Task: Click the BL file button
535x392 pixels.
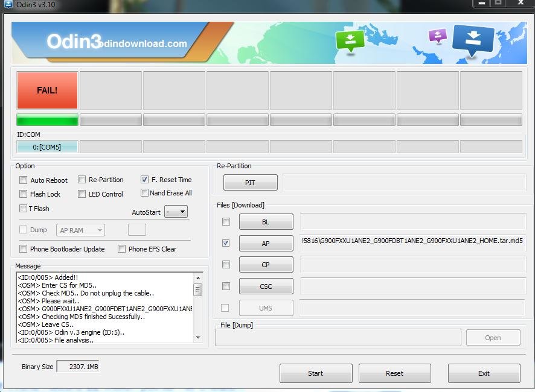Action: point(266,222)
